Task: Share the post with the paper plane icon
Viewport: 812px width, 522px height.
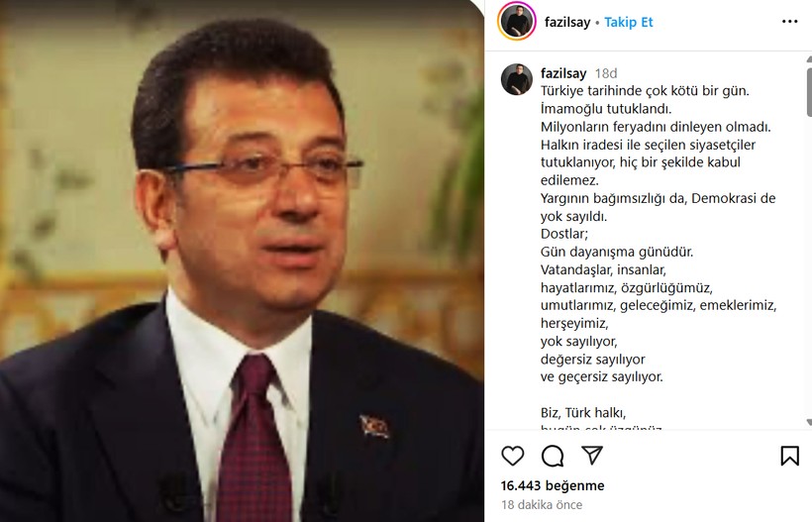Action: [592, 455]
